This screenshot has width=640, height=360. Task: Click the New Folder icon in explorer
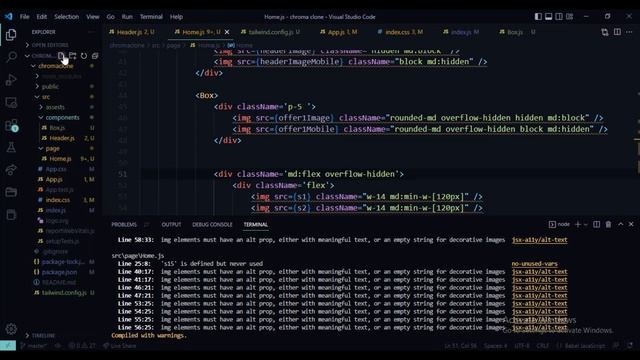click(x=73, y=56)
